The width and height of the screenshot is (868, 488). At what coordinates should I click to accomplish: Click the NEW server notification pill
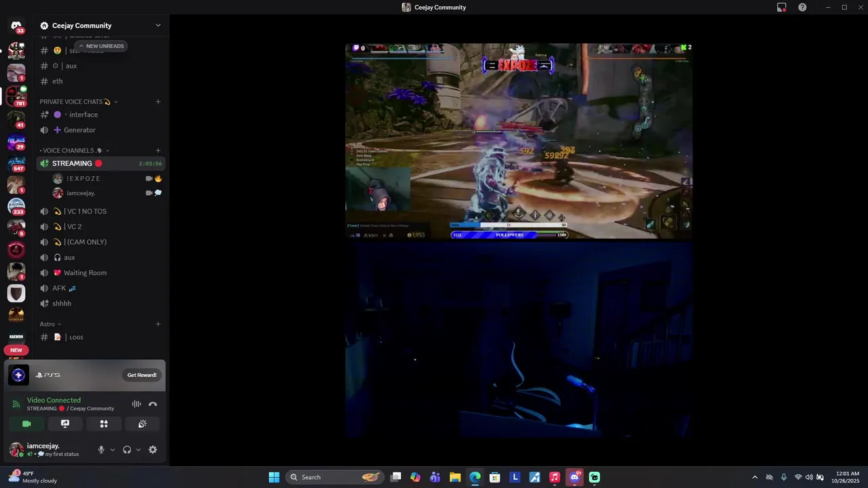tap(16, 350)
